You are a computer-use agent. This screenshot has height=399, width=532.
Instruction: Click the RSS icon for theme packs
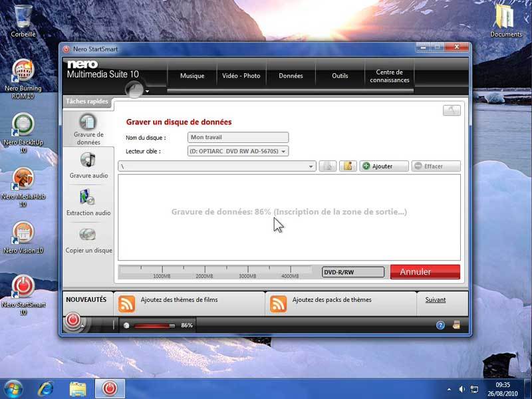278,304
